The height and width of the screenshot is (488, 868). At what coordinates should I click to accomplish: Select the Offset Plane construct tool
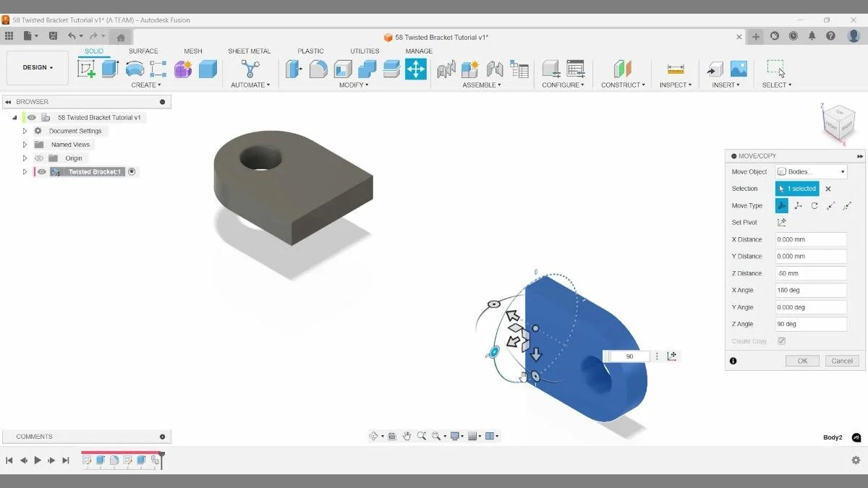click(x=622, y=69)
